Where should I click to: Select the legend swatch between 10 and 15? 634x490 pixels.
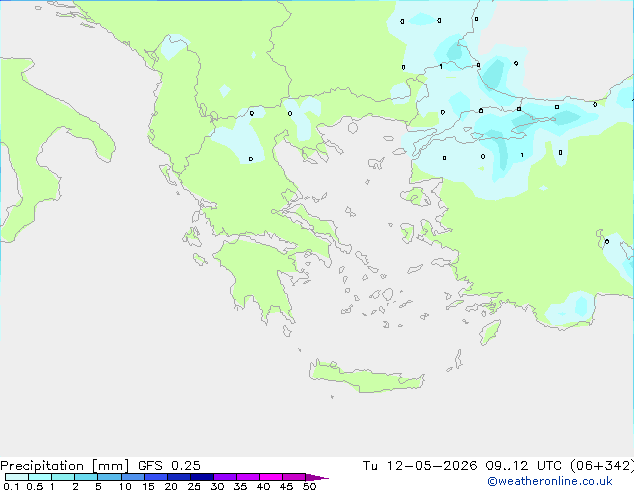click(133, 477)
